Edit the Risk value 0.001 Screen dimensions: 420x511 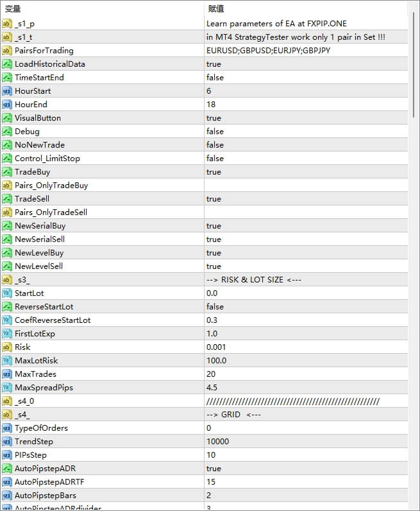[216, 347]
